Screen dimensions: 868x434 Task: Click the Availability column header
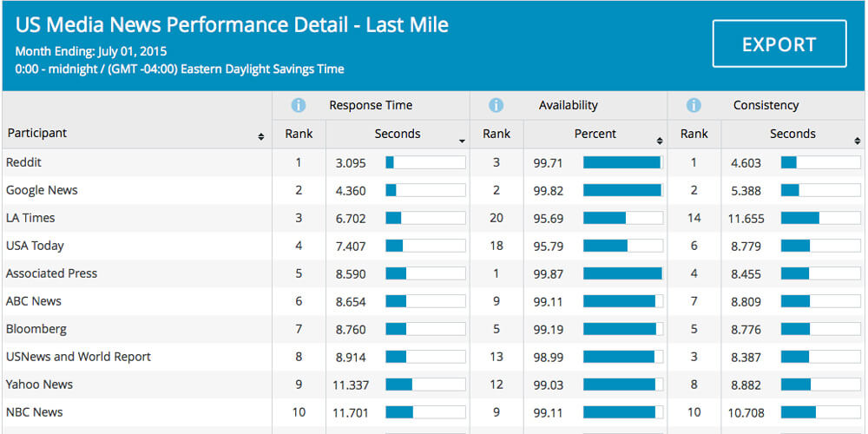569,105
